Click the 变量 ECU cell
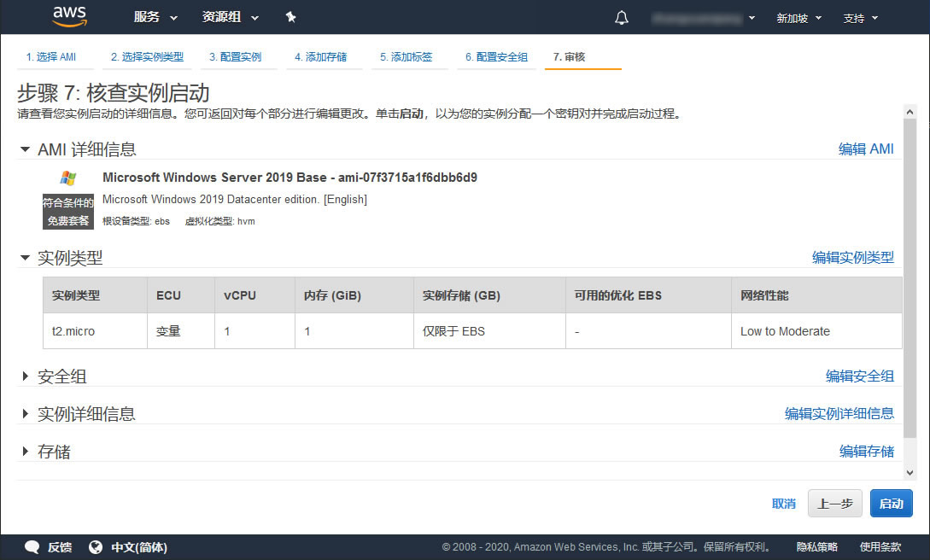This screenshot has height=560, width=930. pos(181,331)
